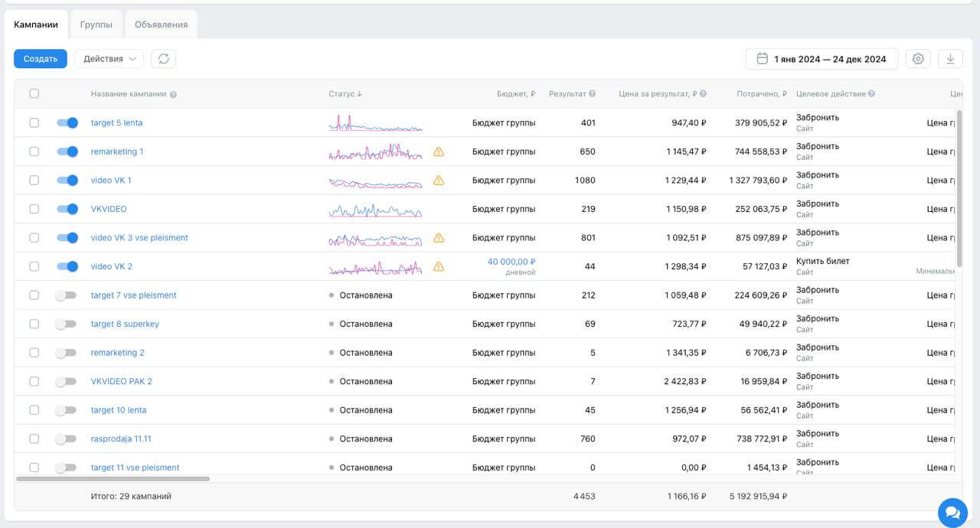Click help icon next to Целевое действие
The width and height of the screenshot is (980, 528).
tap(871, 94)
